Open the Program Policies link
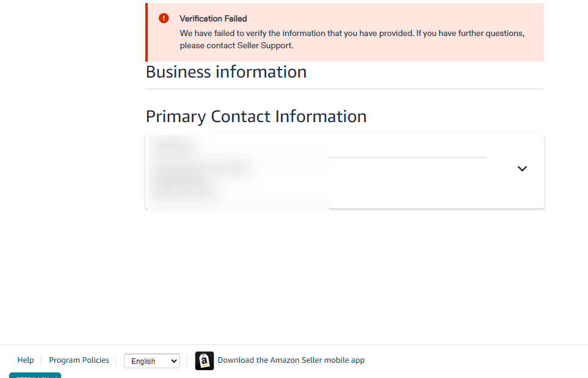This screenshot has width=588, height=378. 79,360
